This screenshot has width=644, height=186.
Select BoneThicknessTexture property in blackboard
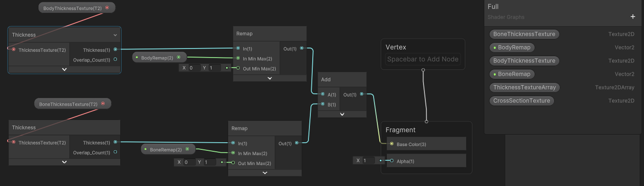pyautogui.click(x=524, y=34)
